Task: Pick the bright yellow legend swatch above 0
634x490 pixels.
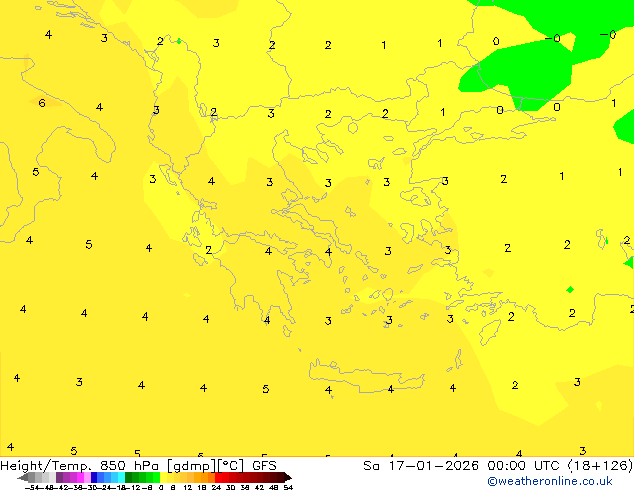Action: (163, 477)
